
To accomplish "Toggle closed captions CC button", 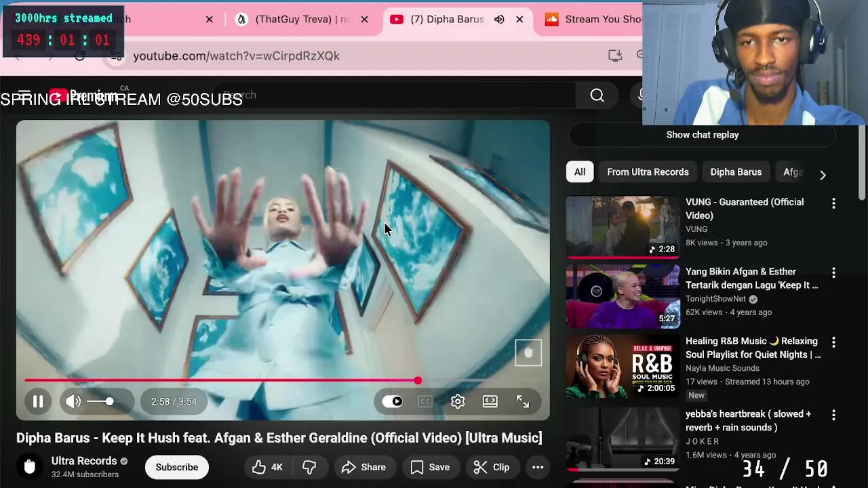I will pyautogui.click(x=425, y=401).
